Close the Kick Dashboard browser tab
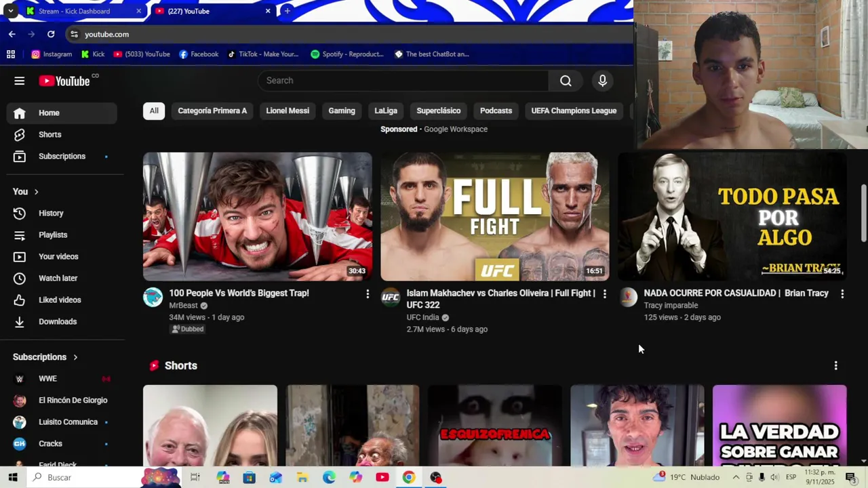Viewport: 868px width, 488px height. (138, 11)
